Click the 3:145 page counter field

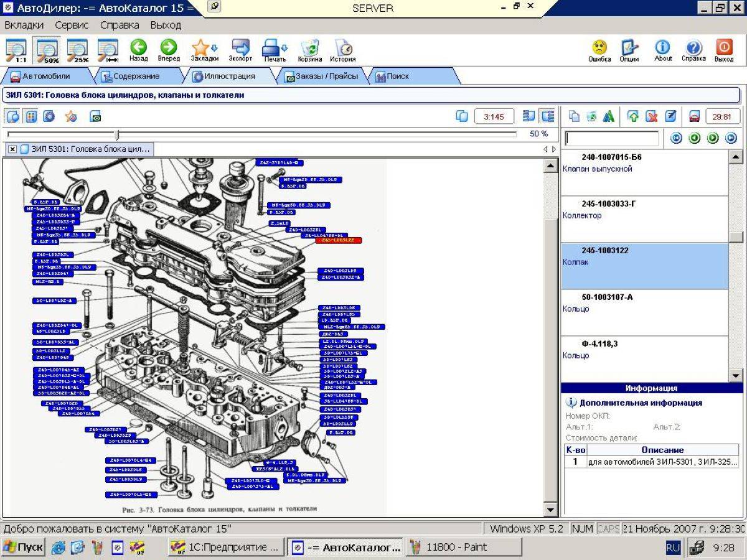494,116
